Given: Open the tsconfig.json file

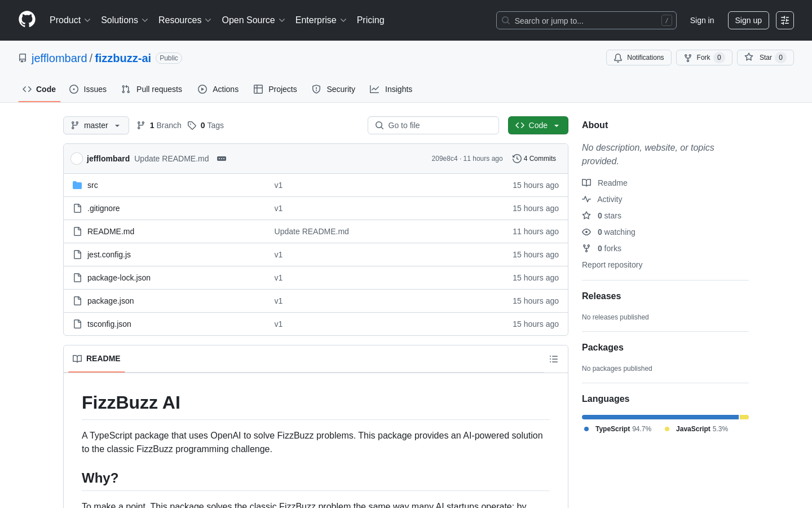Looking at the screenshot, I should [x=109, y=324].
